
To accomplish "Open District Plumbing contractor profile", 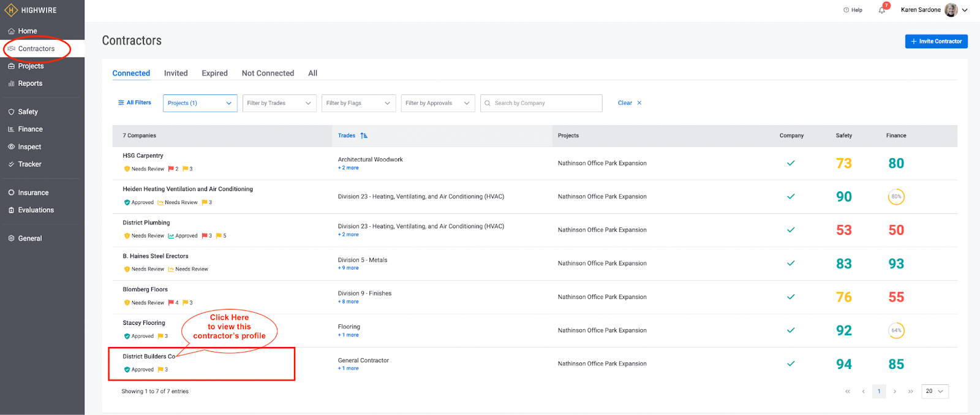I will (x=146, y=223).
